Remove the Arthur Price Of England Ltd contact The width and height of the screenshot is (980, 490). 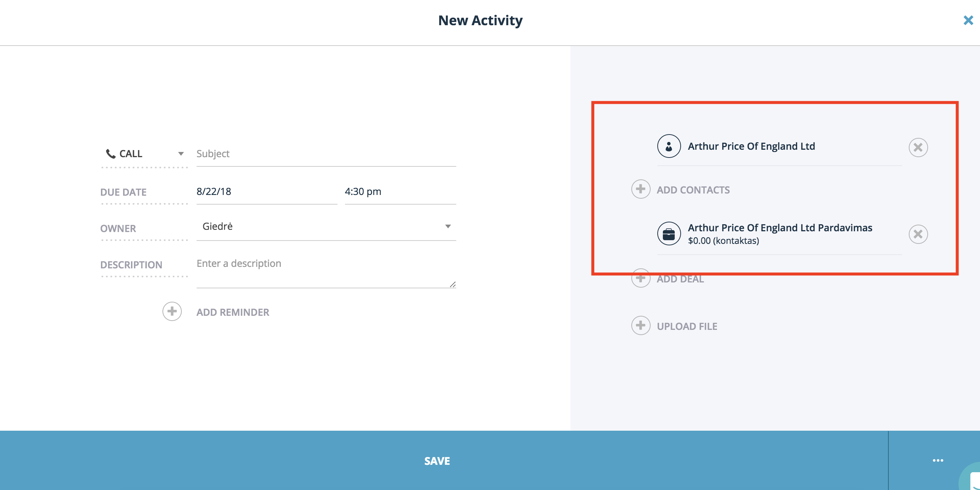click(918, 147)
